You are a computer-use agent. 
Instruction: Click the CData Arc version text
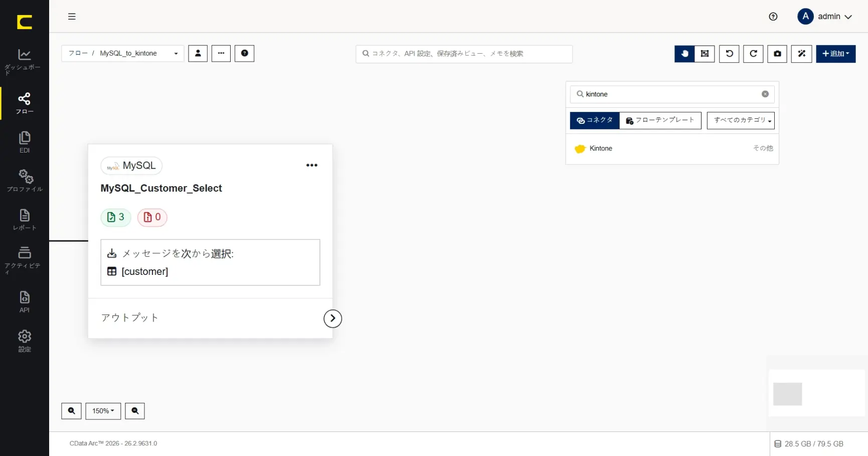click(x=113, y=443)
